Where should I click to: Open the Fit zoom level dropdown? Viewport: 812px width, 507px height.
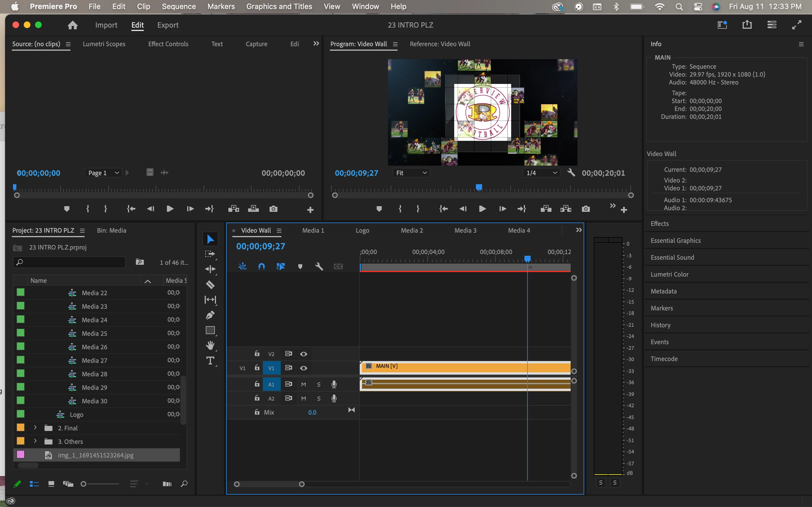point(411,173)
